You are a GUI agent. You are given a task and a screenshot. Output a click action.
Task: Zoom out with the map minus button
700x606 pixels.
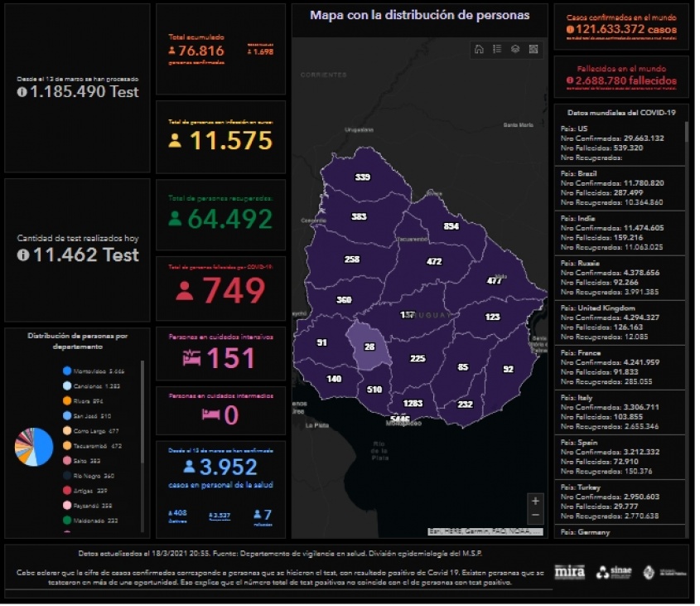[x=535, y=516]
